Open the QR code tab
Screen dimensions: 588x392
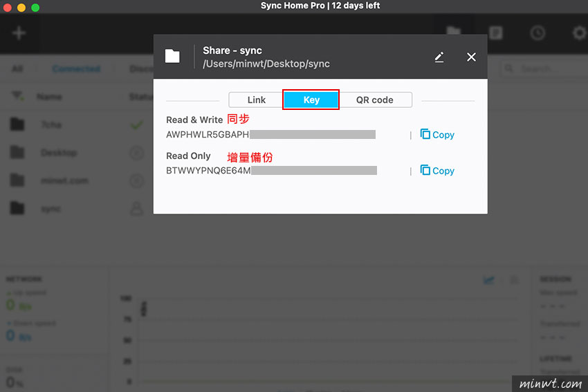[x=375, y=100]
